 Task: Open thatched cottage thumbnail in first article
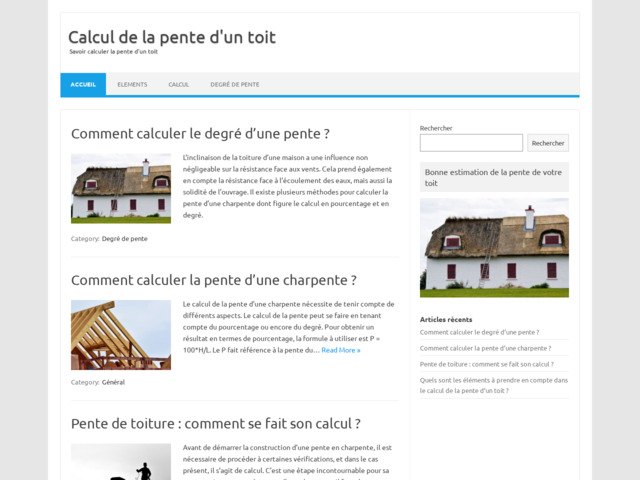(x=121, y=188)
